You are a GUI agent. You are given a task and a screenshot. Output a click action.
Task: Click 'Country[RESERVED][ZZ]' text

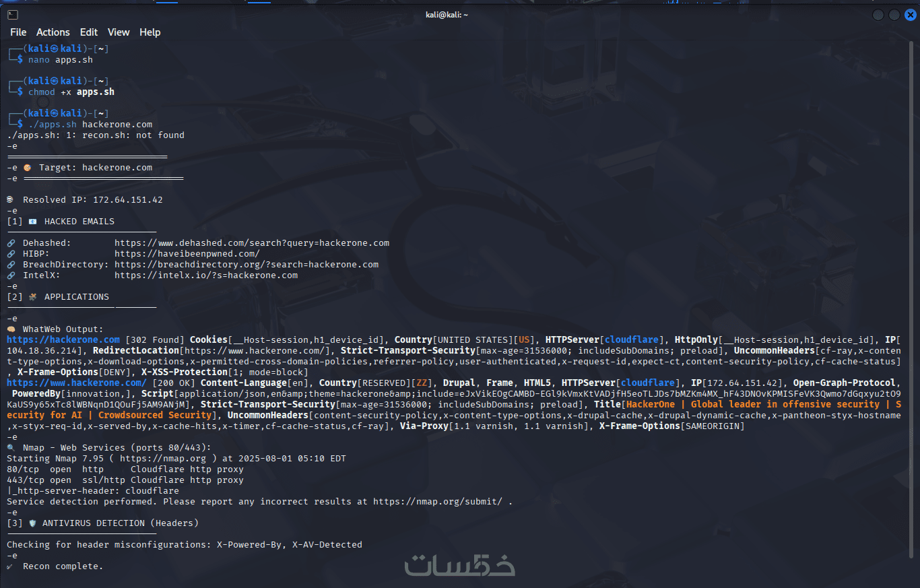376,383
